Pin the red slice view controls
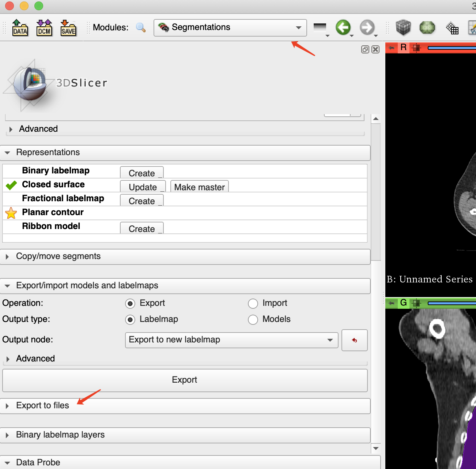476x469 pixels. 390,47
